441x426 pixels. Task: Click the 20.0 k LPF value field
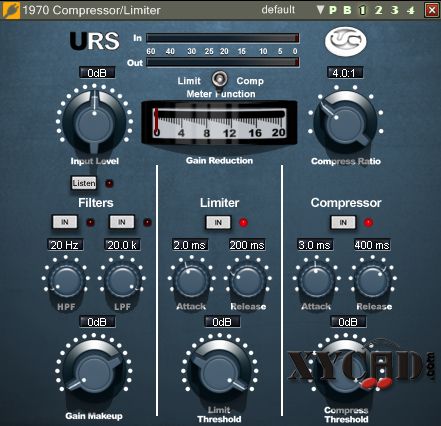coord(122,245)
